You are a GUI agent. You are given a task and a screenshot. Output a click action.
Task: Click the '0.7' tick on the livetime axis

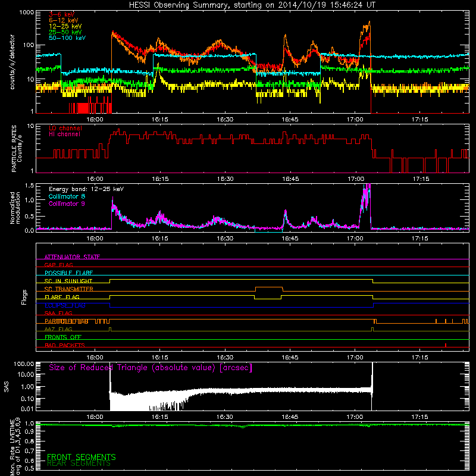coord(29,451)
